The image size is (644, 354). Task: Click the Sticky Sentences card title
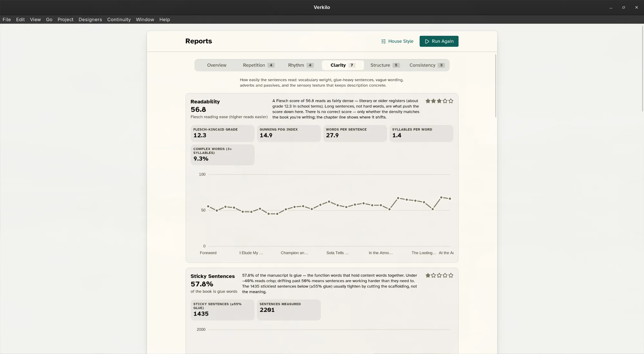click(213, 276)
